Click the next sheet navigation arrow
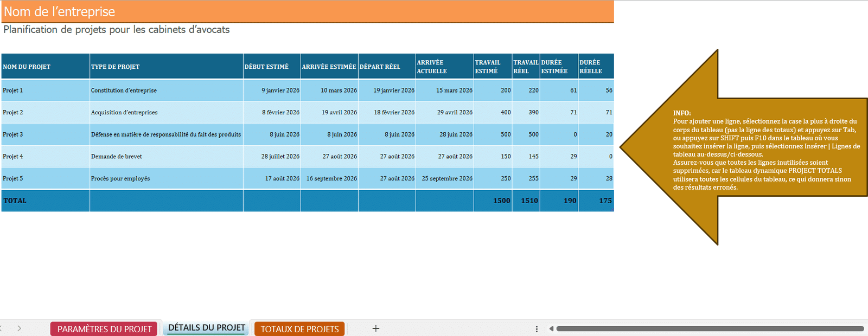The image size is (868, 336). pos(19,328)
